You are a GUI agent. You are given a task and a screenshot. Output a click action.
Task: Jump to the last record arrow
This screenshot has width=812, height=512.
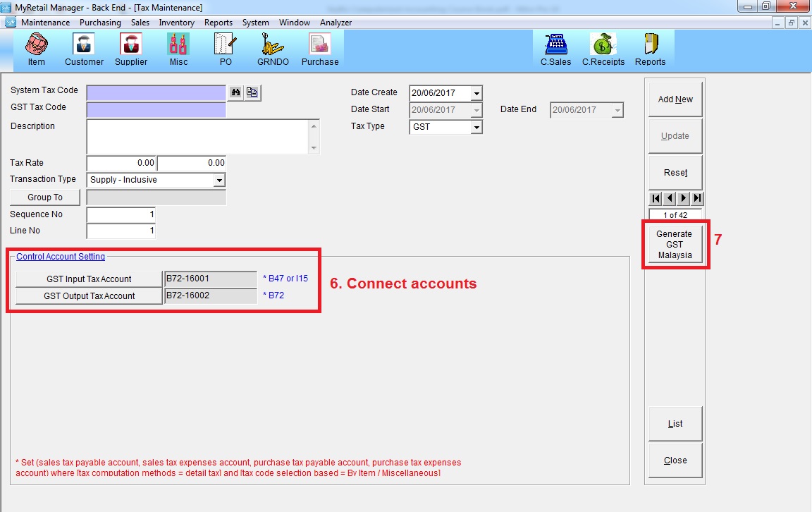coord(697,199)
